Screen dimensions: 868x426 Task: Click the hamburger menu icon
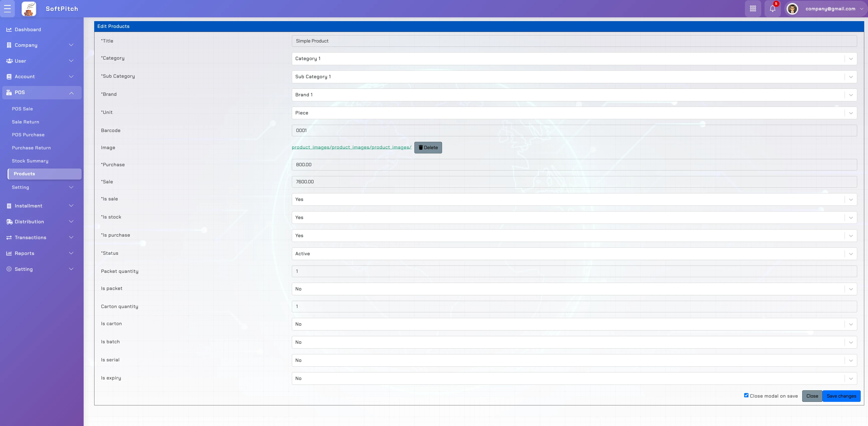click(x=8, y=9)
